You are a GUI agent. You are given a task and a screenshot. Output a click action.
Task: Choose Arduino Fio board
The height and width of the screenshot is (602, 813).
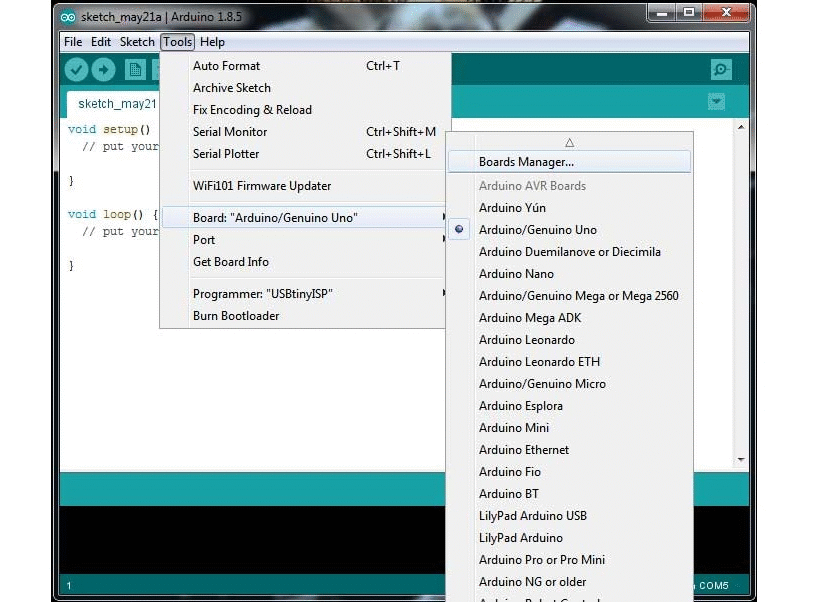click(x=569, y=472)
